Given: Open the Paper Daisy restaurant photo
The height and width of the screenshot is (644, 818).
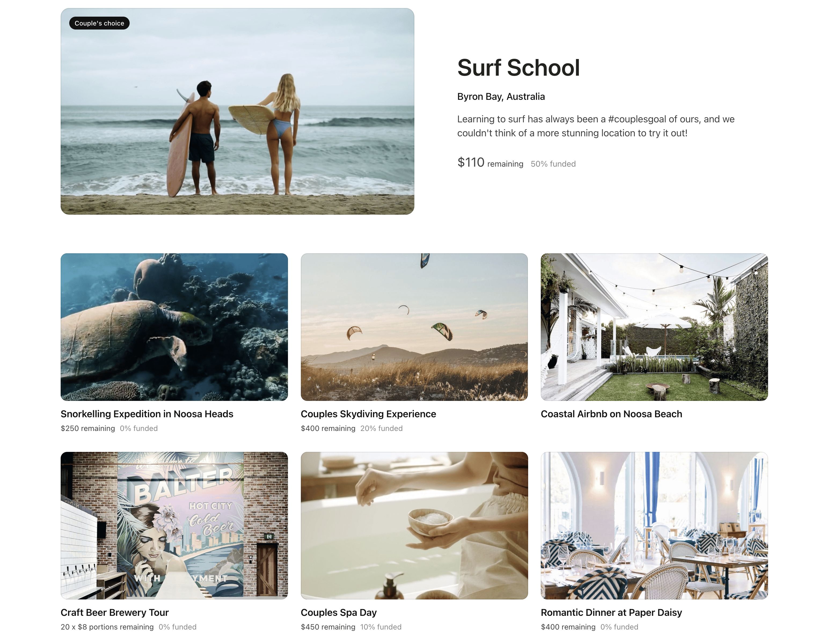Looking at the screenshot, I should [654, 525].
